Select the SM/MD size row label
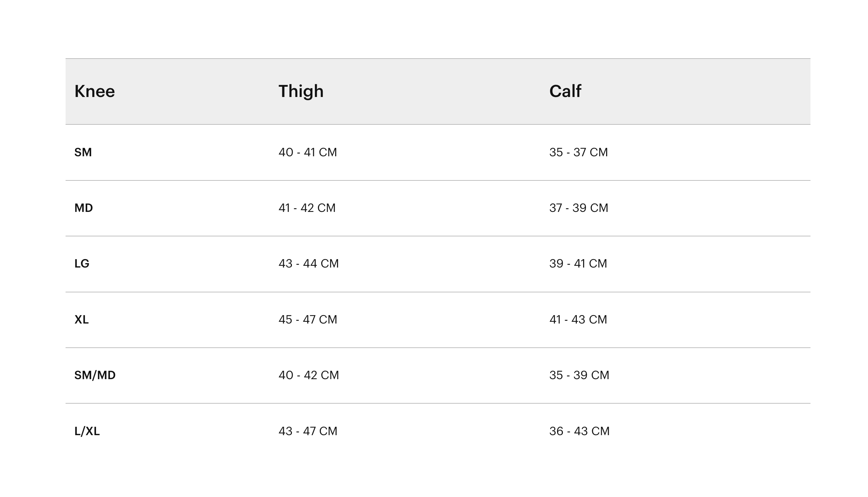Screen dimensions: 868x497 [x=95, y=375]
